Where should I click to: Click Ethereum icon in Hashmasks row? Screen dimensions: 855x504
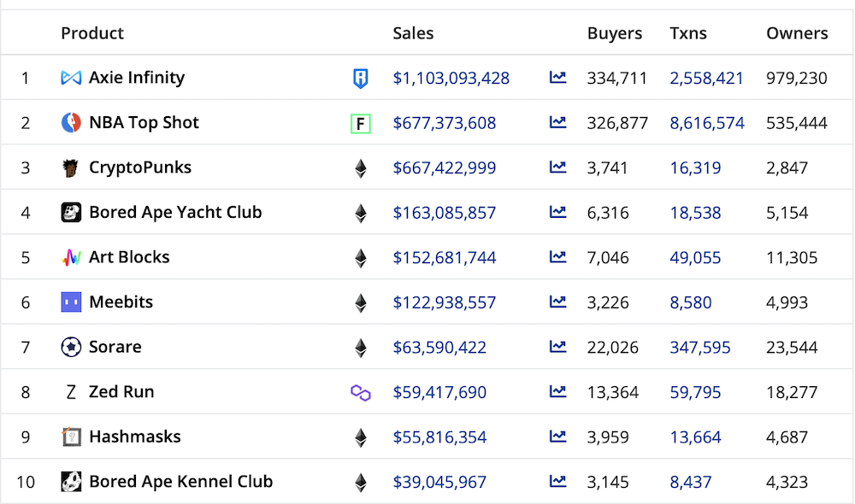(361, 437)
